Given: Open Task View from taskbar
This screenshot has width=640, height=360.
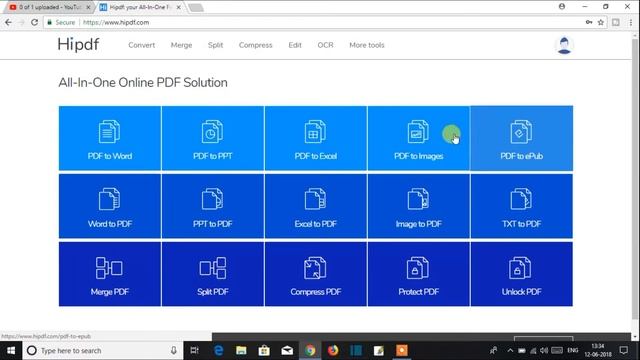Looking at the screenshot, I should pos(195,351).
